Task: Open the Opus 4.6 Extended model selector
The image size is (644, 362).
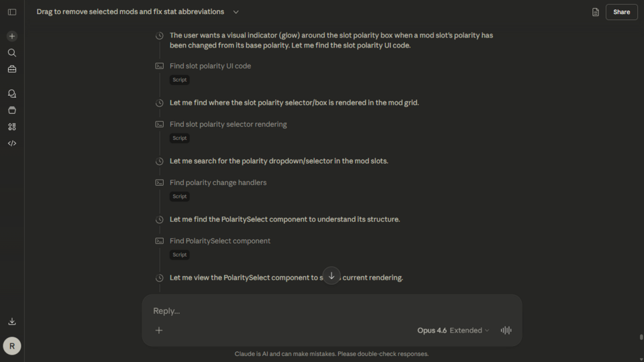Action: (453, 330)
